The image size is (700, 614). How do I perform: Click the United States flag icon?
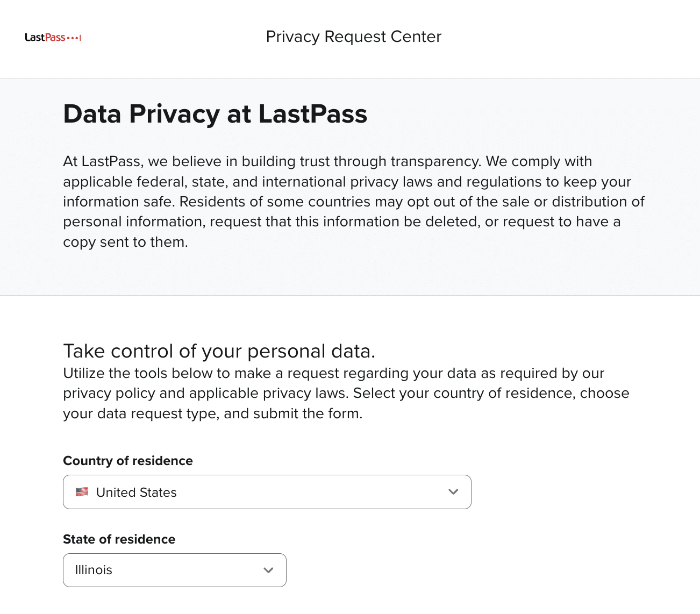82,491
